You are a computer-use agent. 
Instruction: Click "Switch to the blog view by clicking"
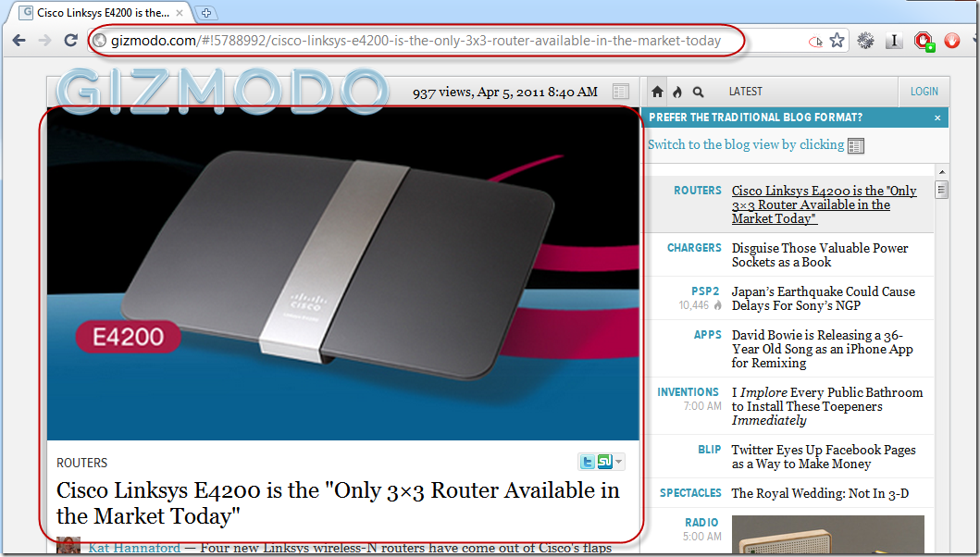point(746,144)
